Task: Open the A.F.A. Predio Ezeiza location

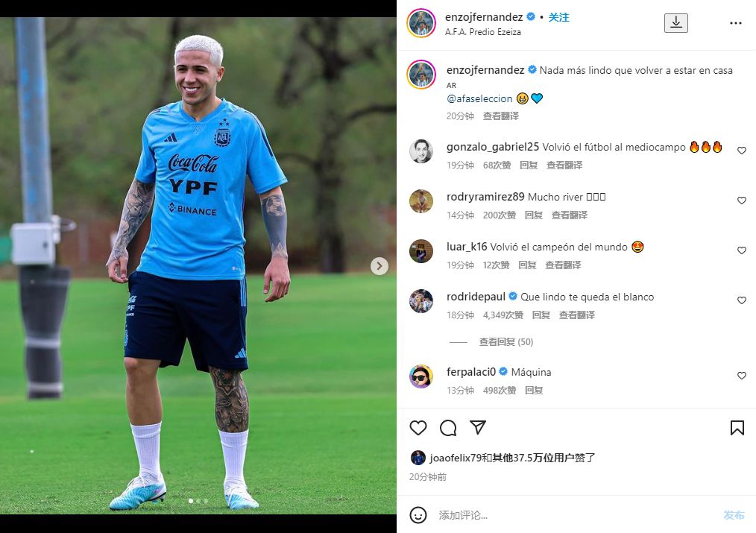Action: [482, 32]
